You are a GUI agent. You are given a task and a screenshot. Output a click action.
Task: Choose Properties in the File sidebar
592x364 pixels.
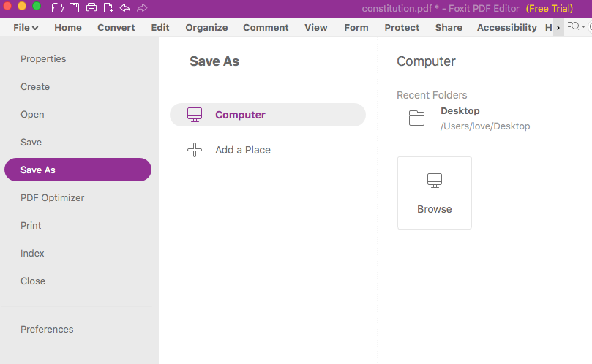(x=43, y=58)
